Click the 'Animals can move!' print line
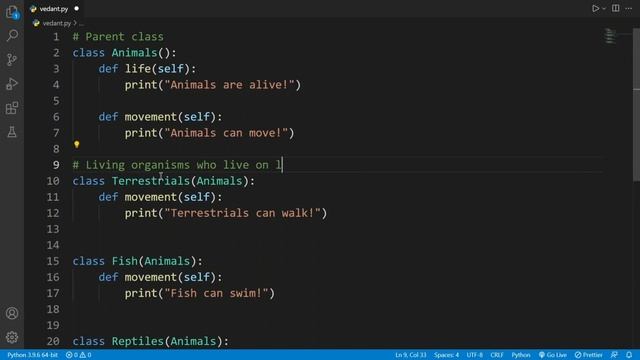This screenshot has height=360, width=640. tap(209, 133)
